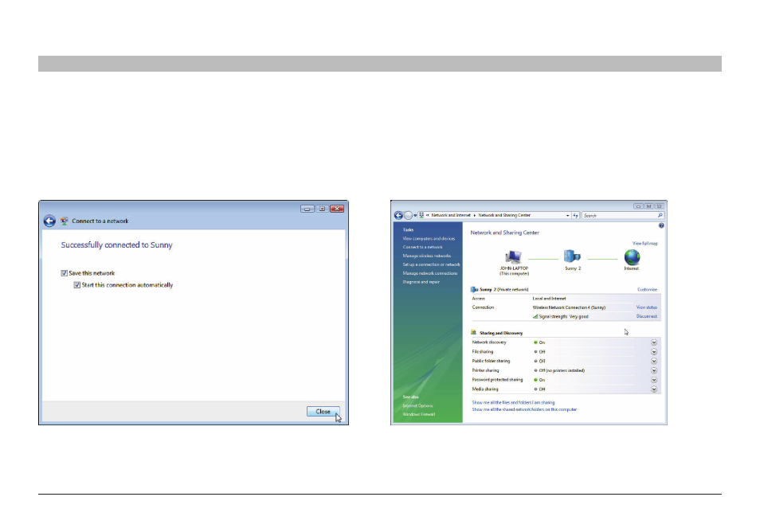Click Show me all files and folders I am sharing

[513, 402]
